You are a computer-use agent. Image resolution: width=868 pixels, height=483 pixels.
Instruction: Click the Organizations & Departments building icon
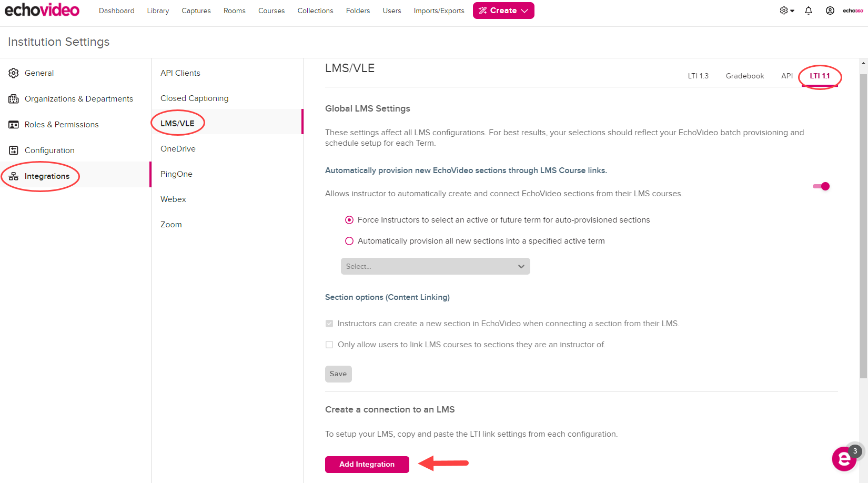coord(14,99)
